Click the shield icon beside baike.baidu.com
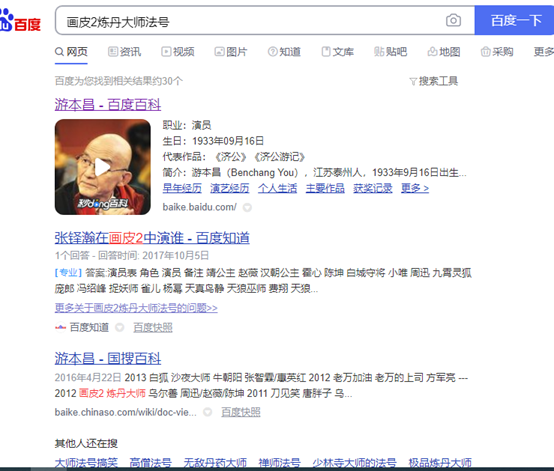554x471 pixels. (247, 207)
